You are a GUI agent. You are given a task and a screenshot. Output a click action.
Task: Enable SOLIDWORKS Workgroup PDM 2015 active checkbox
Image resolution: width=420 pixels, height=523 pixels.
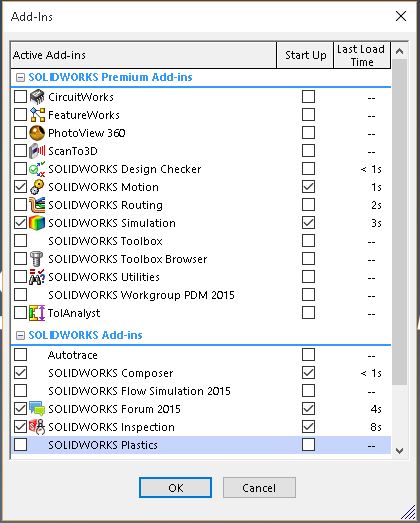click(x=21, y=295)
